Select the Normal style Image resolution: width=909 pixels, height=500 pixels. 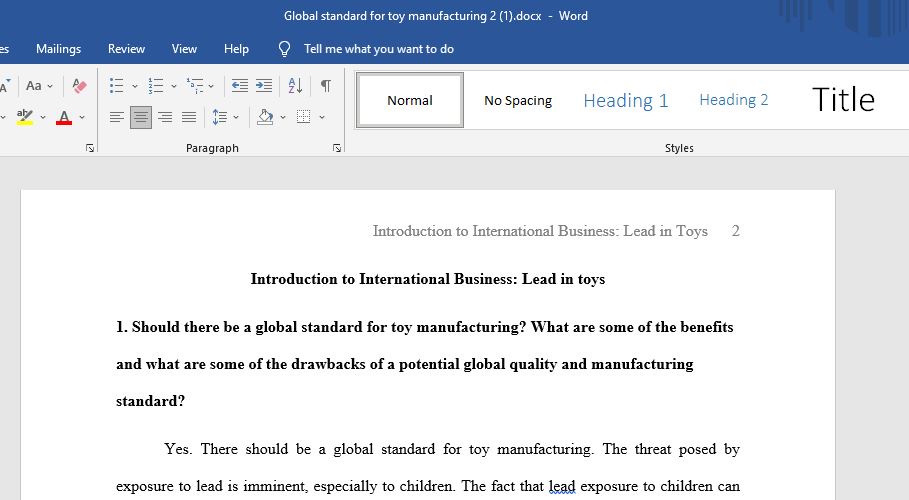pos(410,100)
